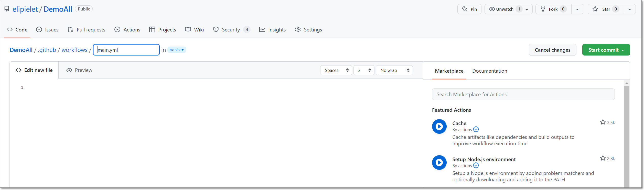
Task: Click the .github breadcrumb link
Action: (47, 50)
